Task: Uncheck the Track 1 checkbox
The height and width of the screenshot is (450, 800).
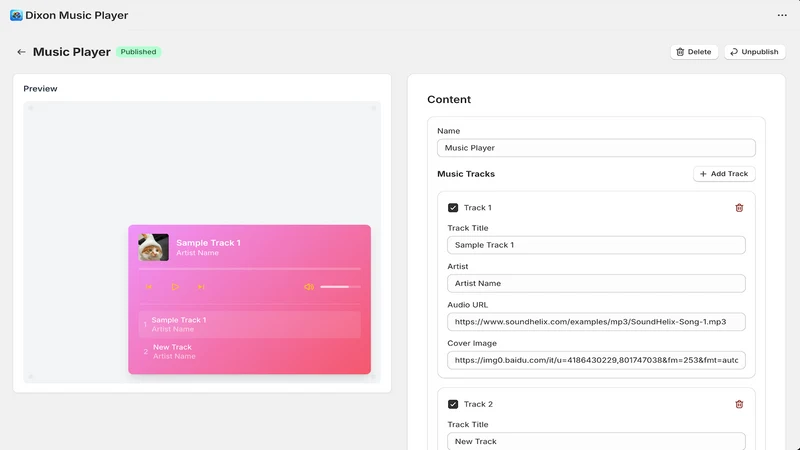Action: [x=453, y=208]
